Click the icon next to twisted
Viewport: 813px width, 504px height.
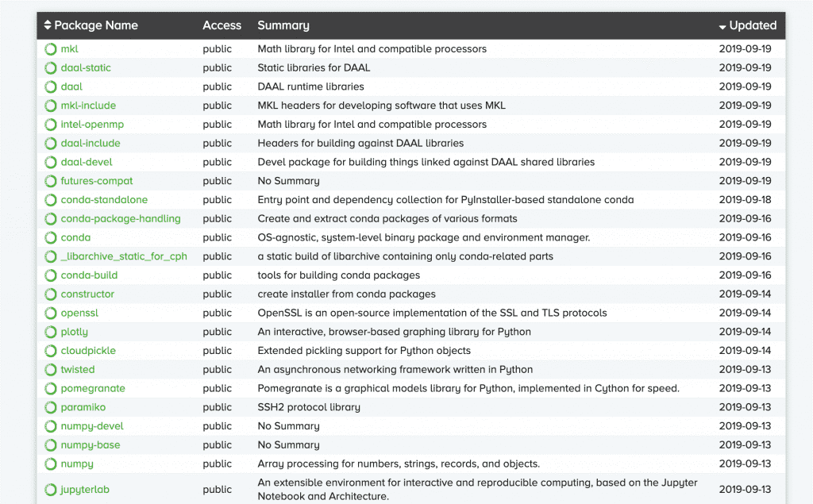point(50,370)
